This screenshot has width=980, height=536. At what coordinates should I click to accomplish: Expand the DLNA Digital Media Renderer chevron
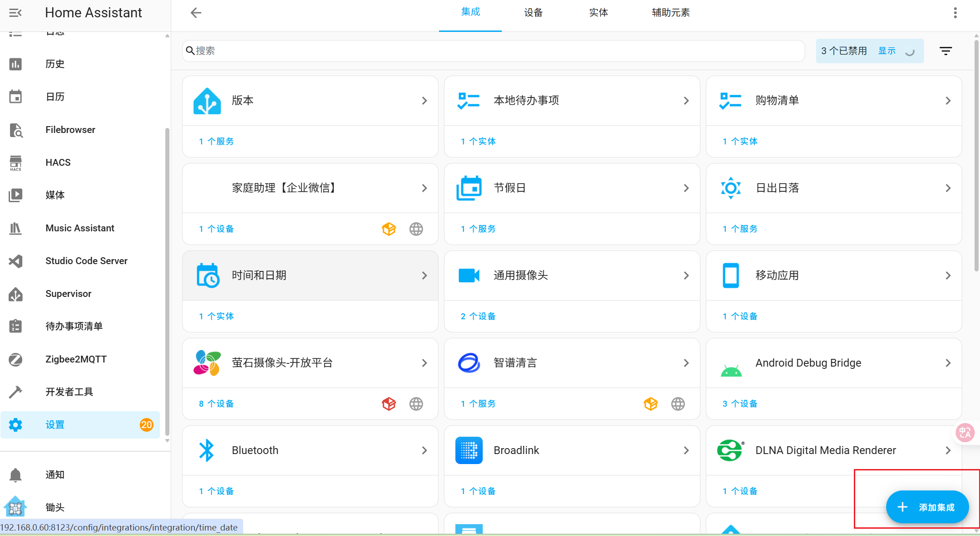click(948, 450)
